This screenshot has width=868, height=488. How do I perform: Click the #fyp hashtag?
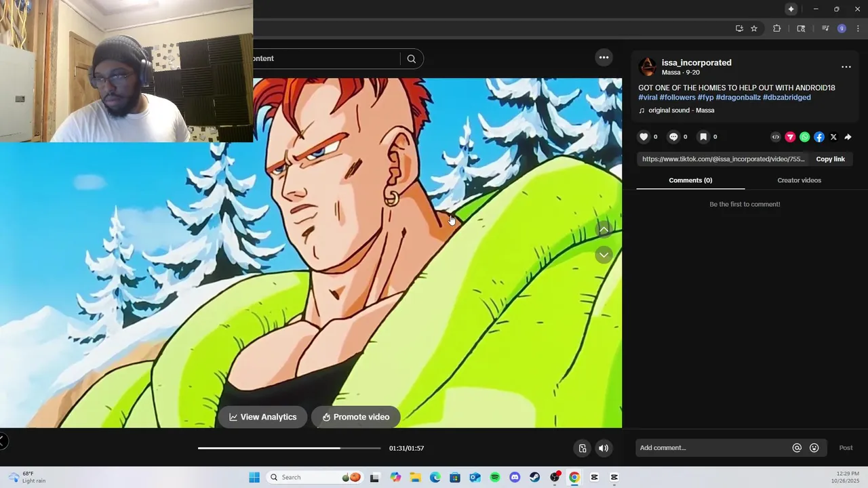click(x=705, y=98)
